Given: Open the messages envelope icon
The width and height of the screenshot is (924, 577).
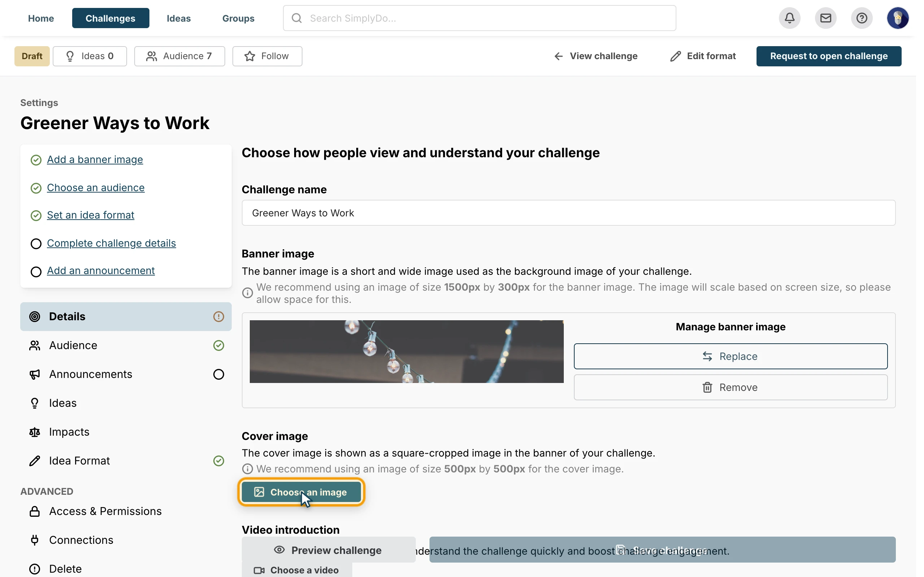Looking at the screenshot, I should [825, 18].
